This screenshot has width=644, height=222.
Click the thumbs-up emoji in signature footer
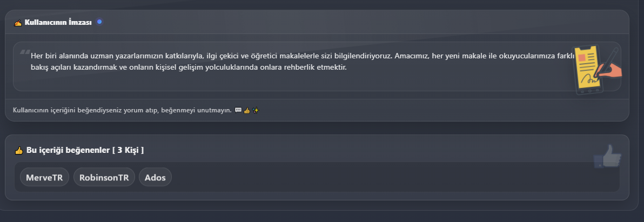[x=247, y=111]
